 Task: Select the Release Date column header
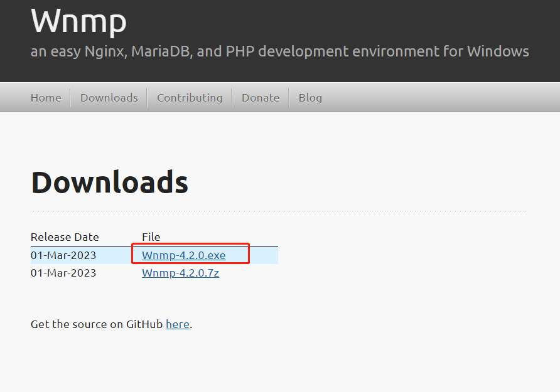[x=65, y=237]
